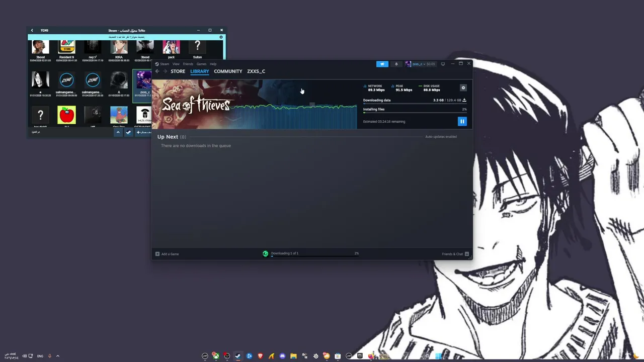
Task: Open the LIBRARY tab
Action: click(x=200, y=71)
